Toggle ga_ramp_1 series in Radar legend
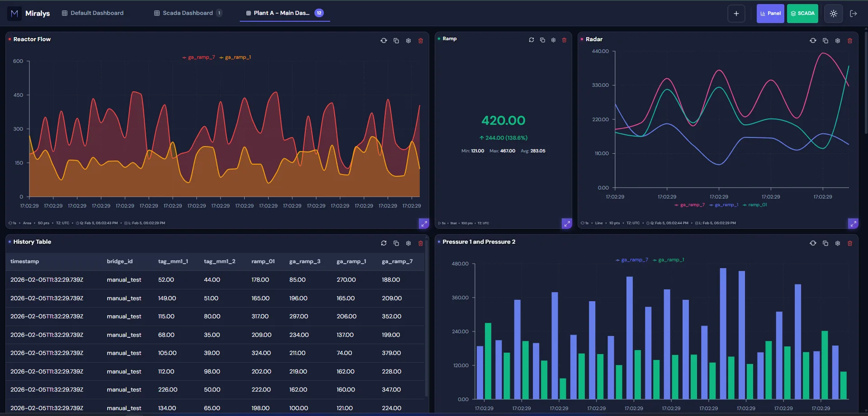This screenshot has height=416, width=868. [x=724, y=205]
